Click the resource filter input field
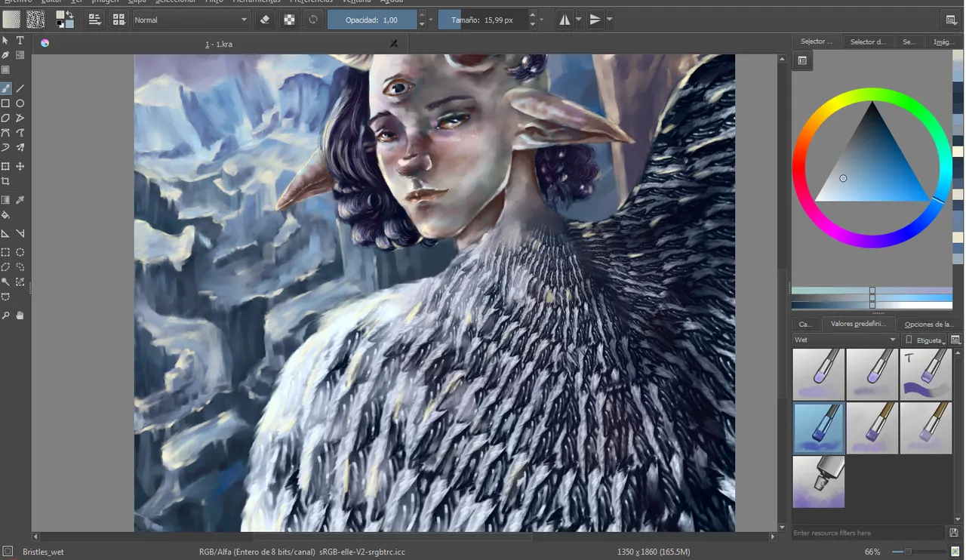966x560 pixels. 869,533
